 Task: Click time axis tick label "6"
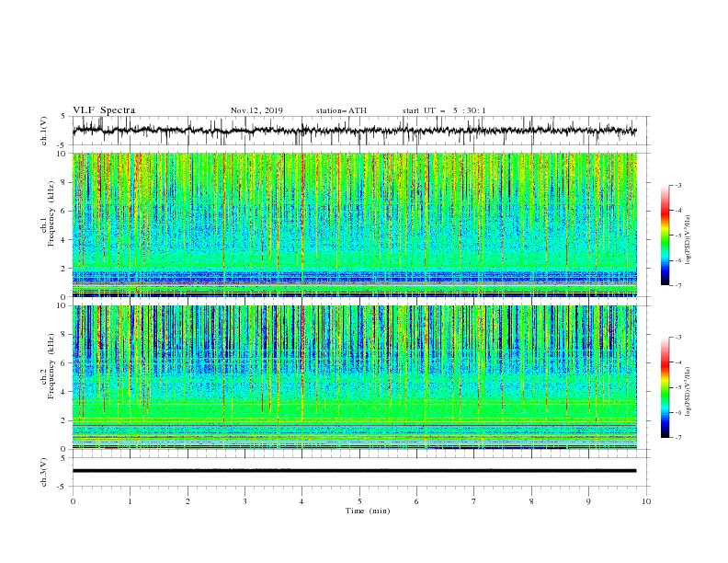[x=417, y=501]
